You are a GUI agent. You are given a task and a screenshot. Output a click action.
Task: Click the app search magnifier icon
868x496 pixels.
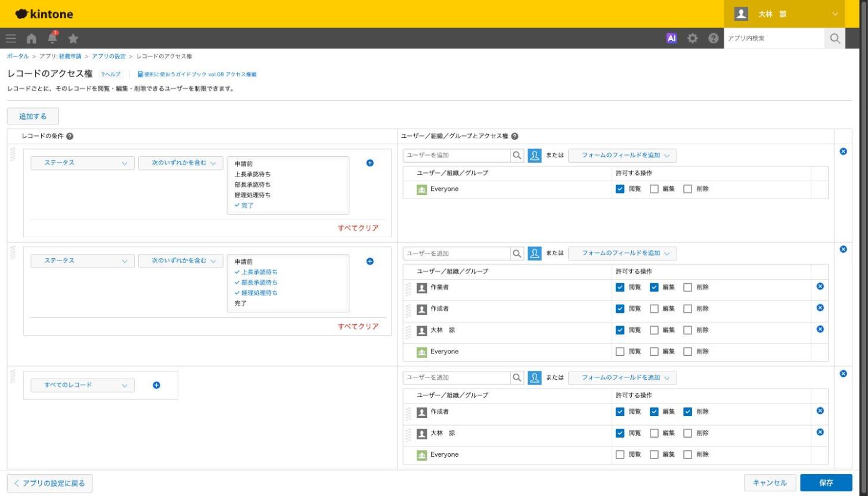coord(835,38)
